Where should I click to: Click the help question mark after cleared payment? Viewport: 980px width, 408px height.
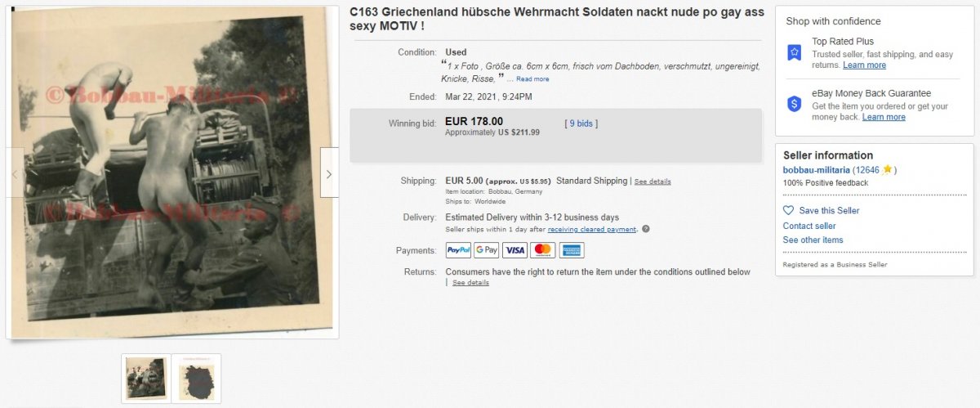(646, 229)
